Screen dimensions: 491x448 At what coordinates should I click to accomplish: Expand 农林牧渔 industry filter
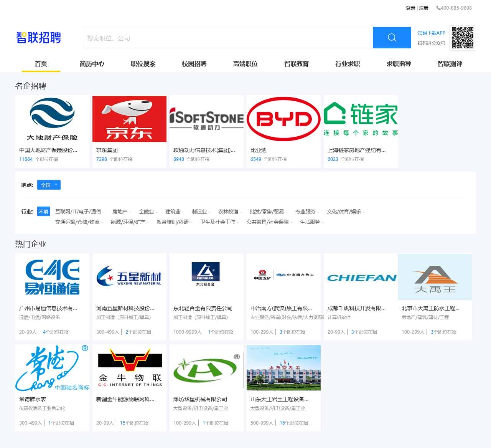click(230, 212)
